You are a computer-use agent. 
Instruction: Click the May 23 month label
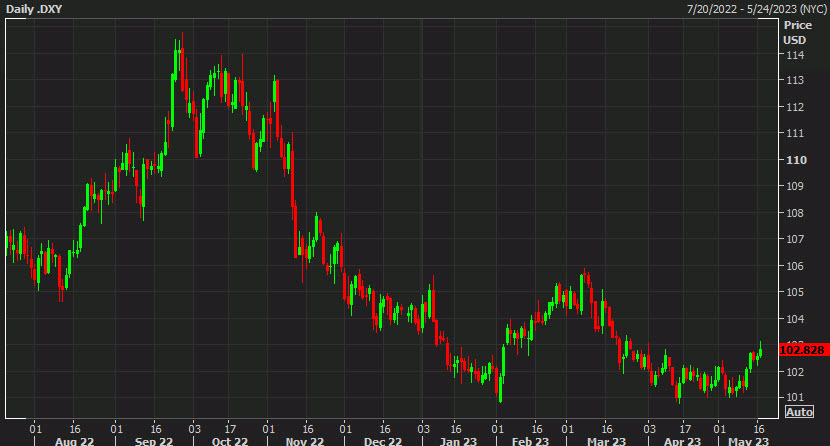click(x=748, y=441)
